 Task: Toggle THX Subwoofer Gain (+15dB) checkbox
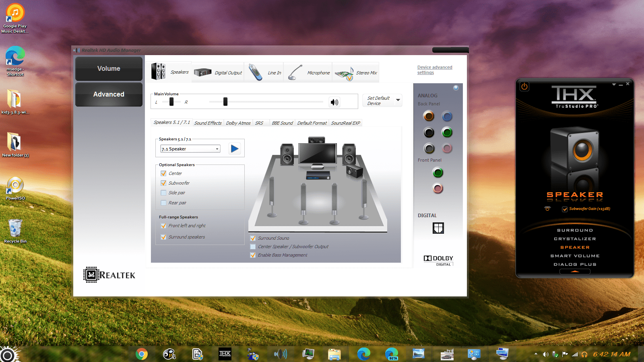click(565, 209)
